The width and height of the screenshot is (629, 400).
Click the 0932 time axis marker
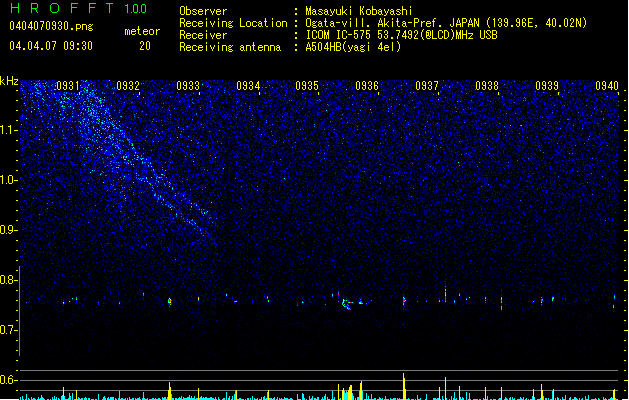pyautogui.click(x=128, y=86)
